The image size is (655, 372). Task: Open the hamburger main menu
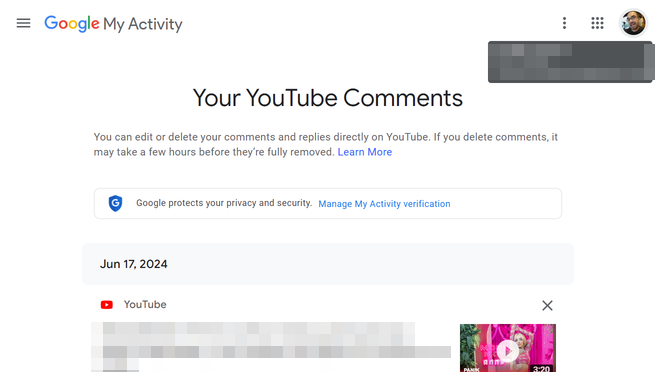(23, 23)
